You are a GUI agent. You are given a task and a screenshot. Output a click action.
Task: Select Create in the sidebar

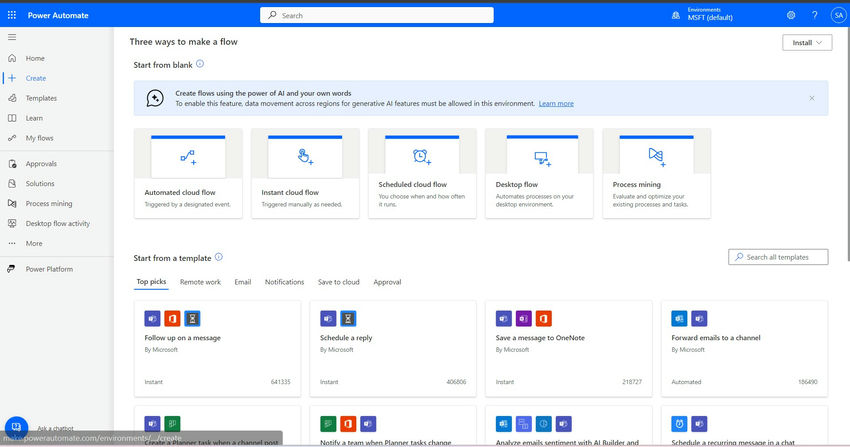pos(36,78)
